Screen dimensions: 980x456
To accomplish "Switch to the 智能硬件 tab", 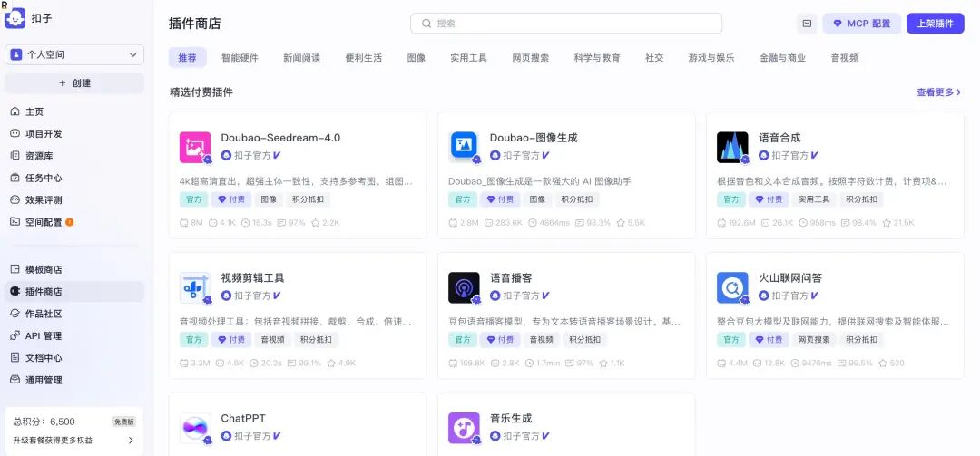I will (240, 57).
